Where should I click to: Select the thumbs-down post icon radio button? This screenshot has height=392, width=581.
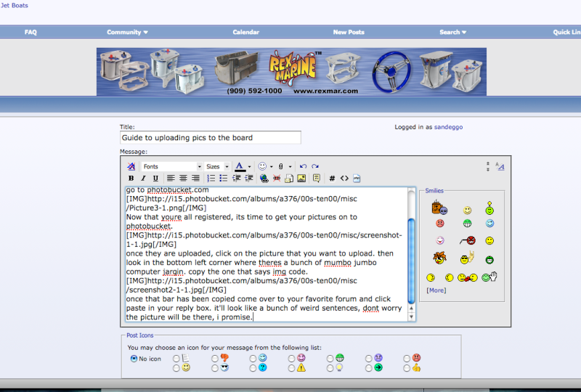click(x=214, y=359)
